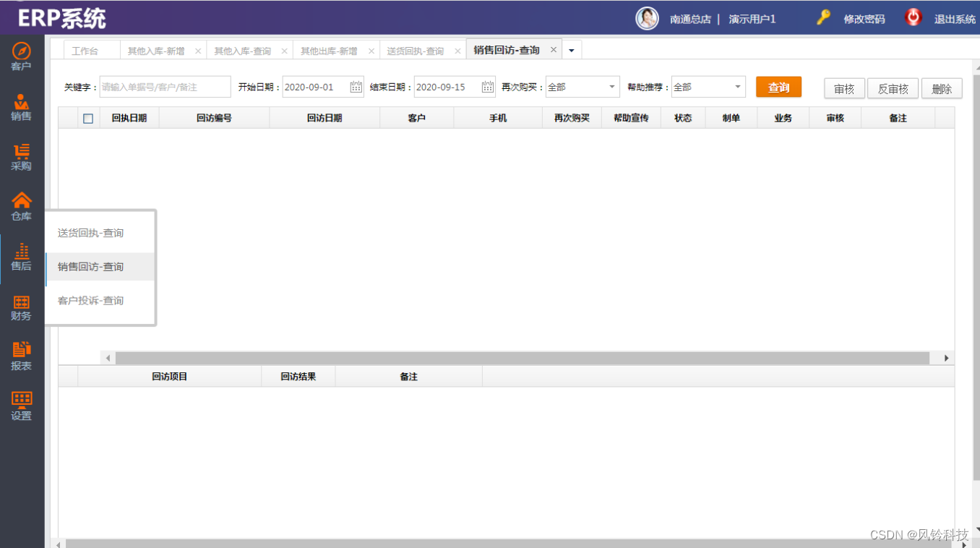Image resolution: width=980 pixels, height=548 pixels.
Task: Open the 财务 sidebar module
Action: coord(22,307)
